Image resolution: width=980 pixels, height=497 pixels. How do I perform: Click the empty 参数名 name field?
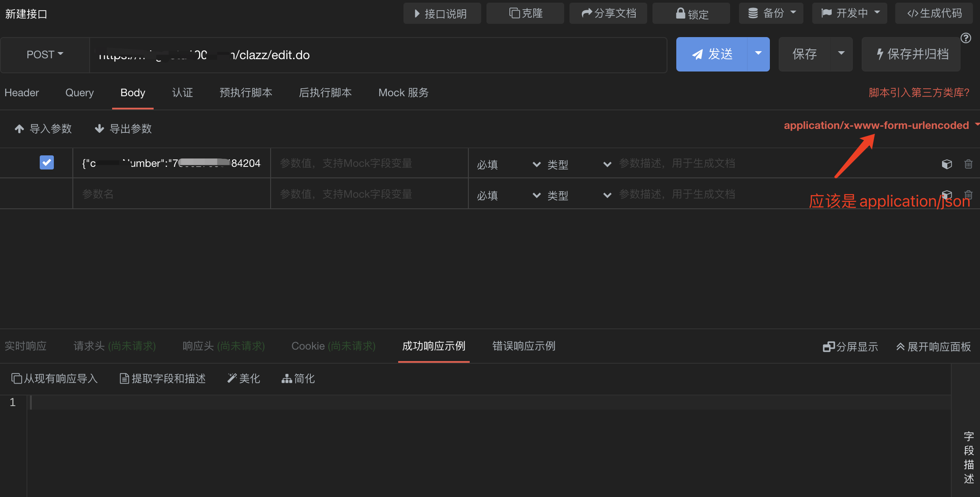172,194
